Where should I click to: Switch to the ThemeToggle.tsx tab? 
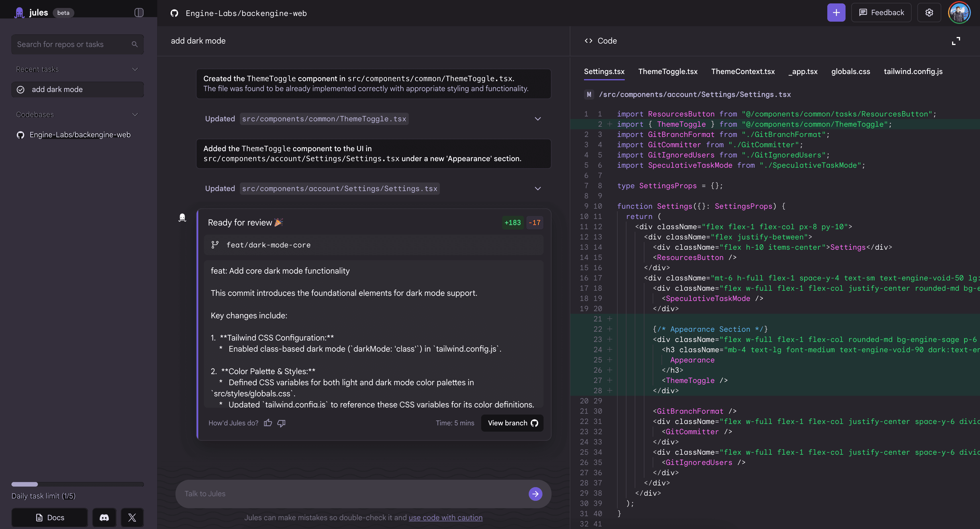pyautogui.click(x=668, y=71)
